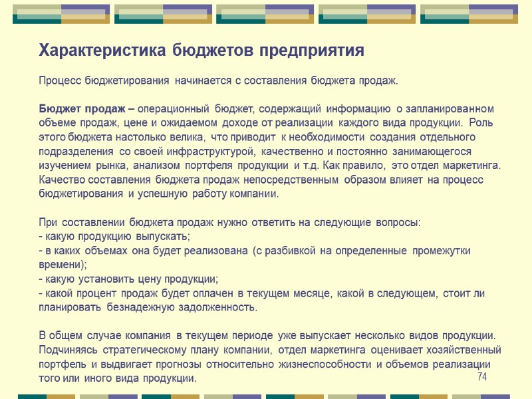Select the bold term "Бюджет продаж –"
Image resolution: width=532 pixels, height=399 pixels.
click(86, 109)
